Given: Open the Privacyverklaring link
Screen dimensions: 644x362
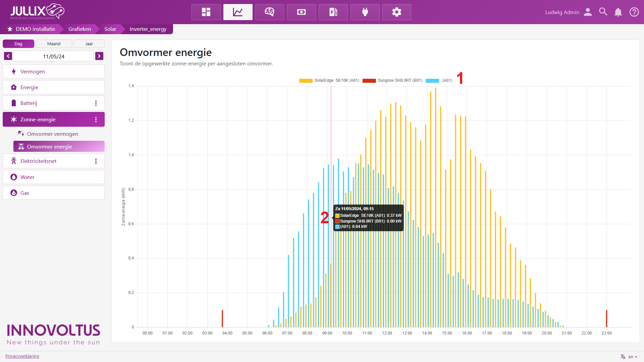Looking at the screenshot, I should coord(22,356).
